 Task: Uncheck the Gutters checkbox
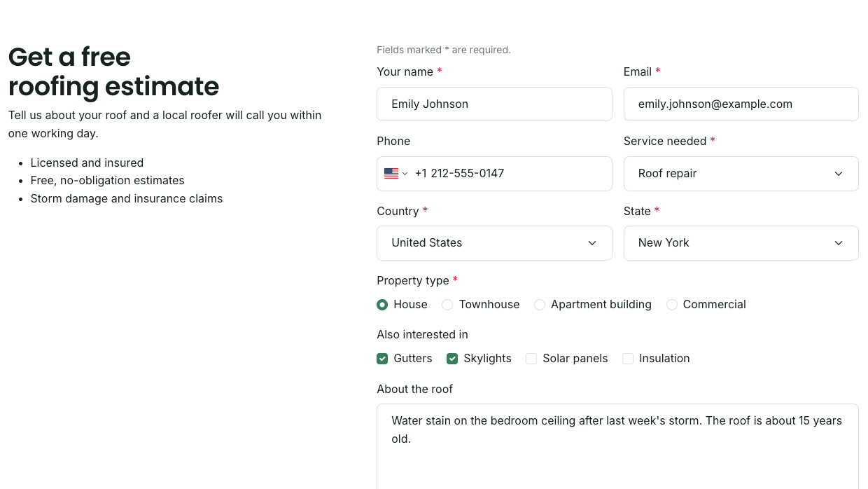(382, 359)
